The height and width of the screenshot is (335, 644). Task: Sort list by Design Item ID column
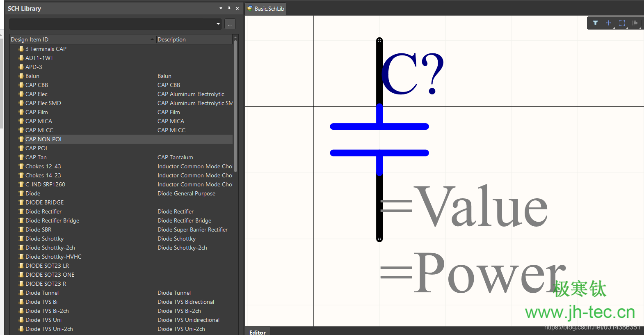click(x=82, y=39)
